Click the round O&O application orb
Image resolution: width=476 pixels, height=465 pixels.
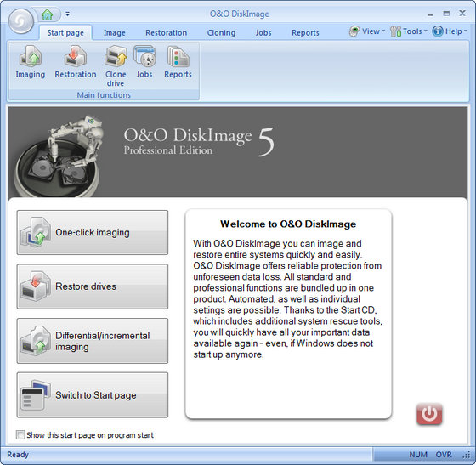(21, 21)
